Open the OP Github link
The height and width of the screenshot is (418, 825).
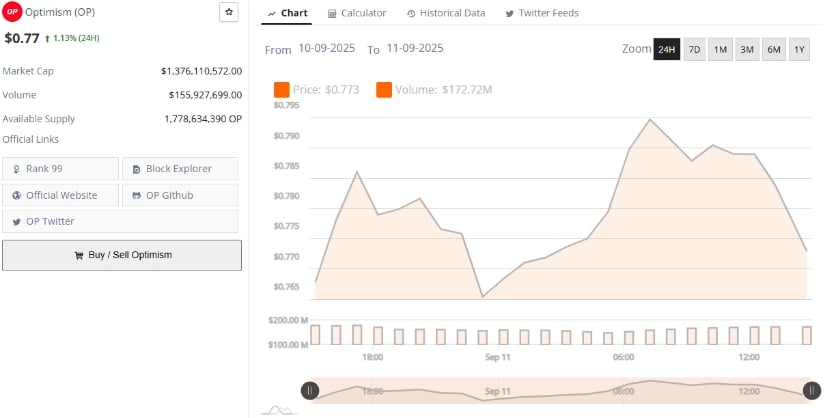180,195
